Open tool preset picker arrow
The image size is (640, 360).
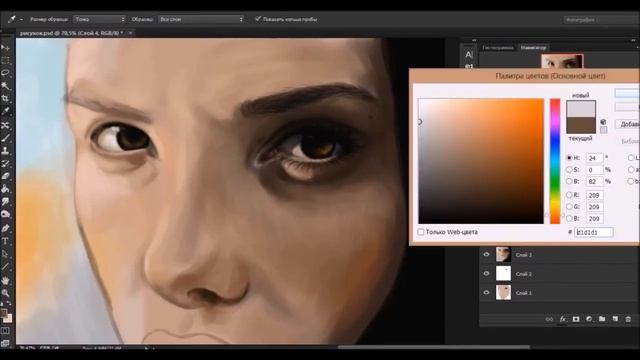21,19
